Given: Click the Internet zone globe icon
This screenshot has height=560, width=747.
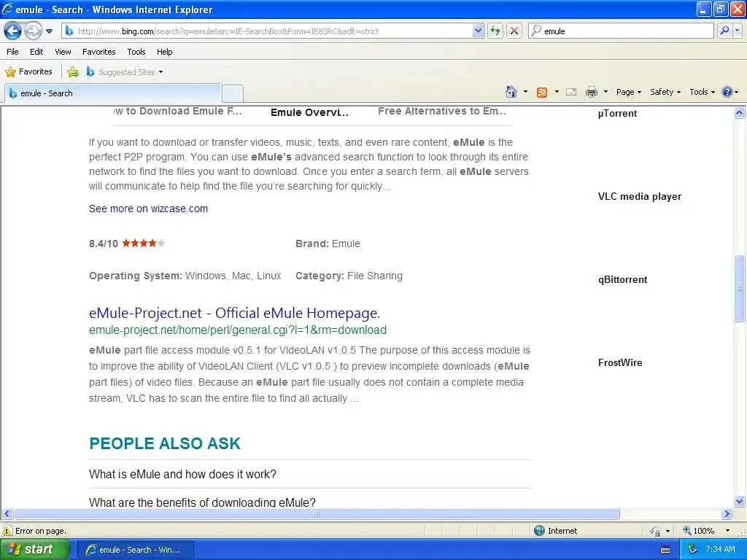Looking at the screenshot, I should tap(539, 531).
